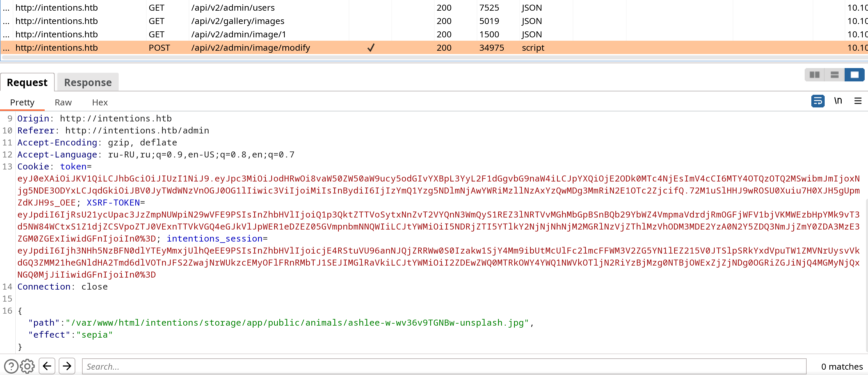Click the horizontal scrollbar under history table
The width and height of the screenshot is (868, 375).
tap(434, 58)
